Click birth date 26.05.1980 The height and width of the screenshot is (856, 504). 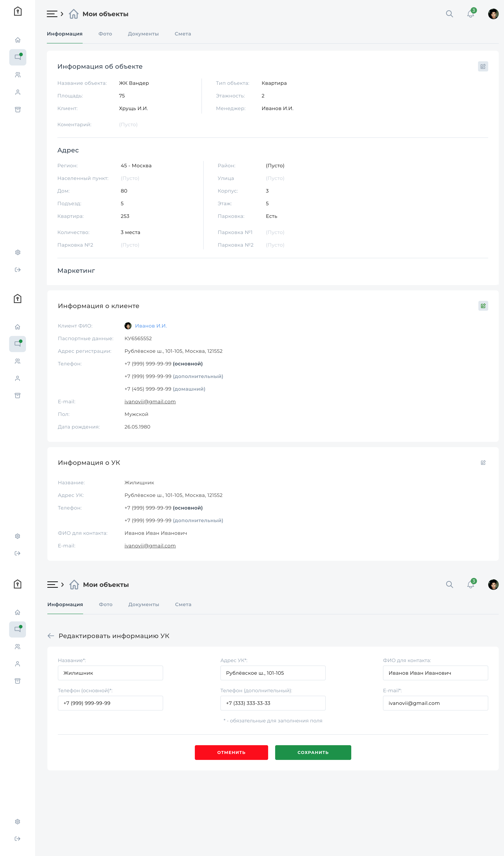pos(137,427)
